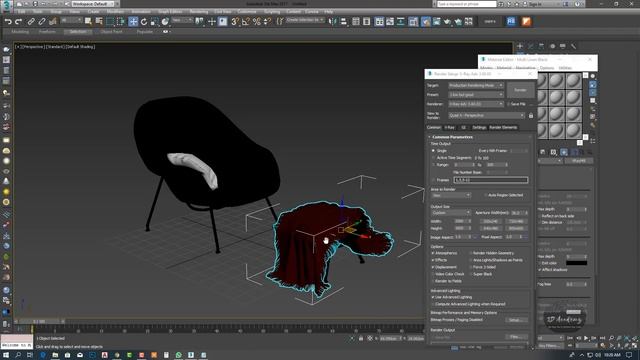
Task: Toggle the Displacement checkbox
Action: click(433, 267)
